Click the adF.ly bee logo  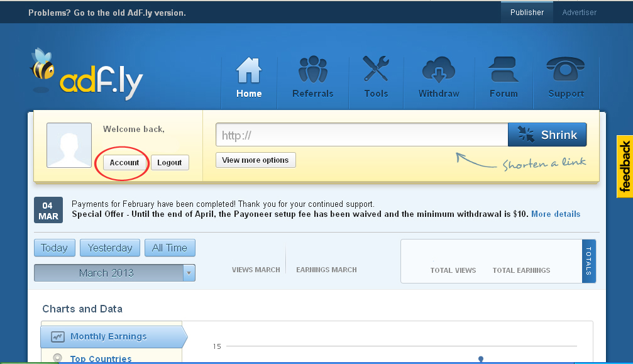[86, 75]
